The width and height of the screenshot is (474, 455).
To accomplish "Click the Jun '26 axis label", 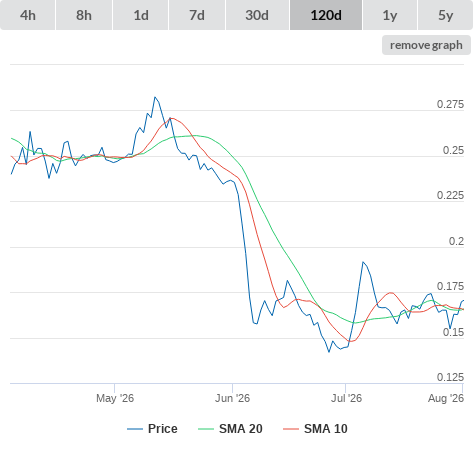I will click(x=232, y=398).
